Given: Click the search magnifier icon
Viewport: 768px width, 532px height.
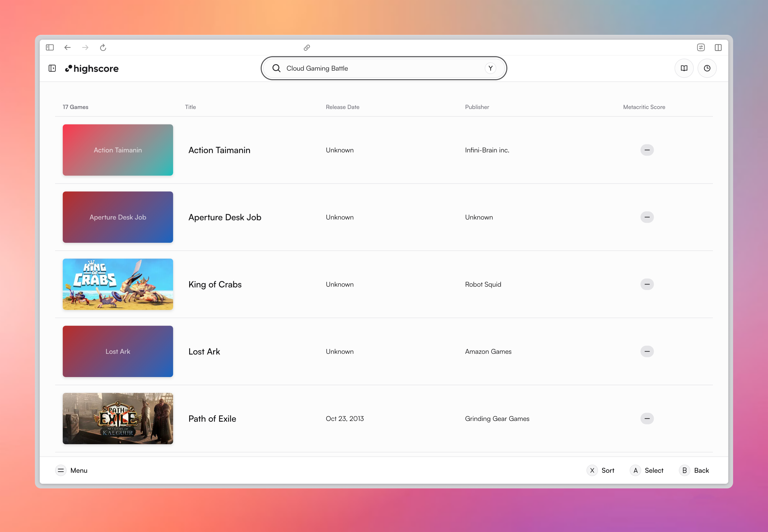Looking at the screenshot, I should 276,68.
